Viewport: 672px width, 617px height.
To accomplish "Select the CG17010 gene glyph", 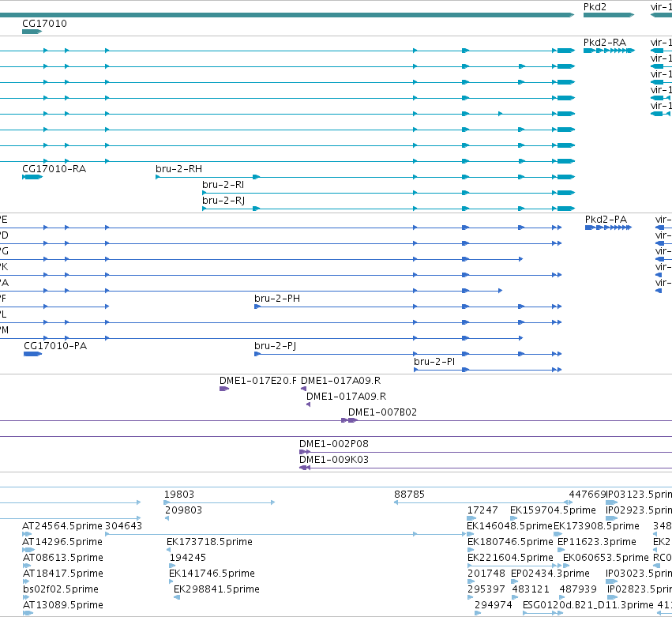I will pos(32,32).
